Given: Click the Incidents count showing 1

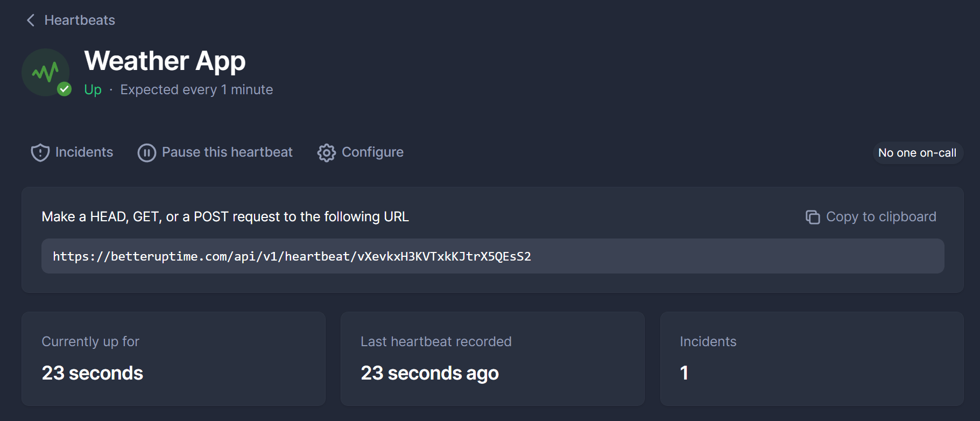Looking at the screenshot, I should [684, 373].
